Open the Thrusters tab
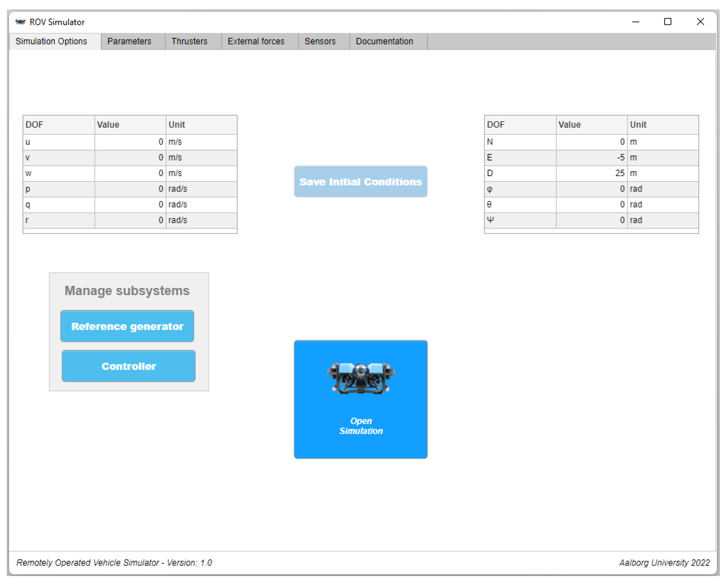This screenshot has width=728, height=585. [189, 41]
